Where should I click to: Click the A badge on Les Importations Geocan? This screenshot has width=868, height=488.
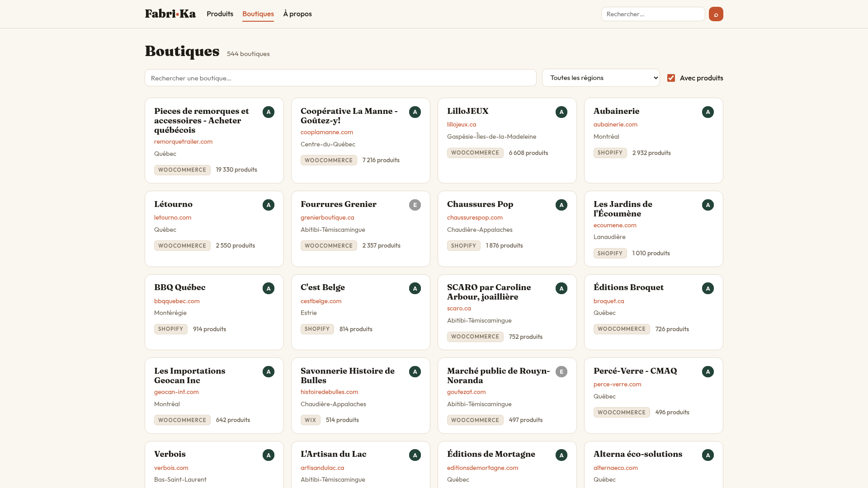269,372
